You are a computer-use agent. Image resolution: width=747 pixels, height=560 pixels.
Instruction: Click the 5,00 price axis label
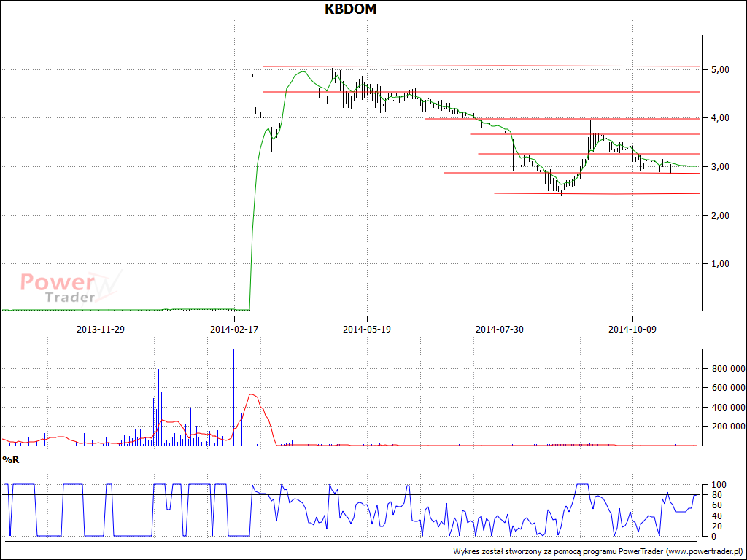(720, 70)
